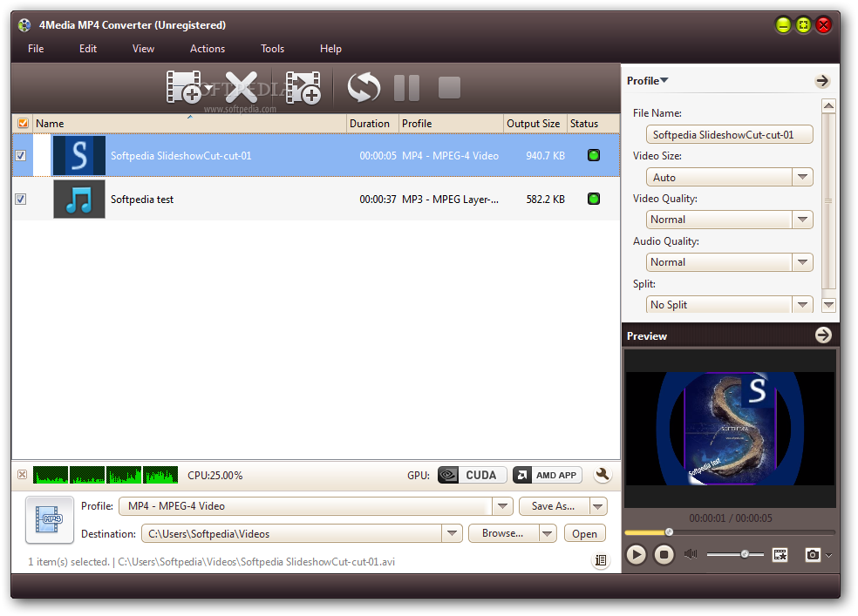Click the Add Profile filmstrip icon
The image size is (858, 616).
(303, 87)
